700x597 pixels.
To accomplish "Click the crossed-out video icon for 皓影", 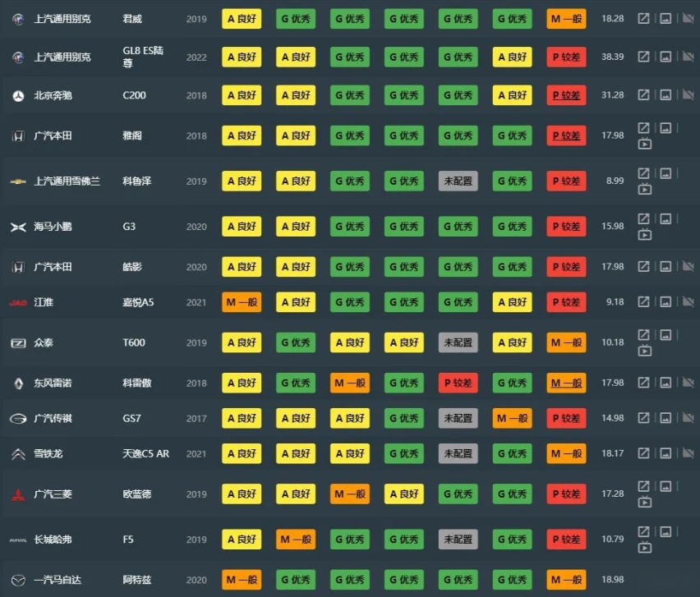I will coord(688,266).
